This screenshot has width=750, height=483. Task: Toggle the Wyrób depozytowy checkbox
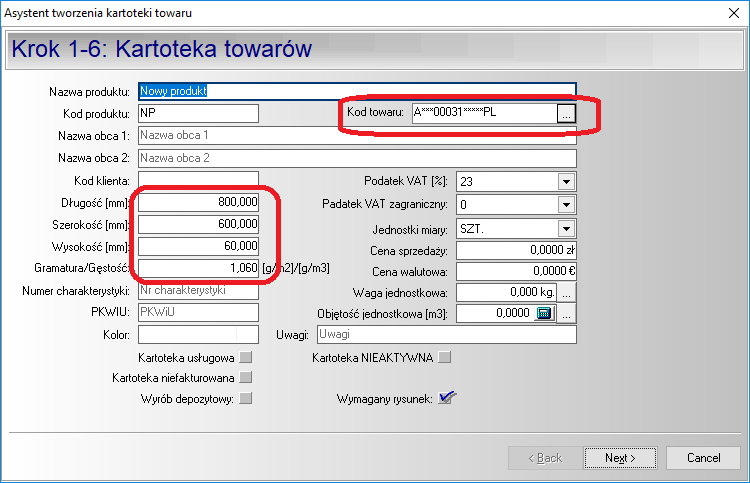[245, 399]
